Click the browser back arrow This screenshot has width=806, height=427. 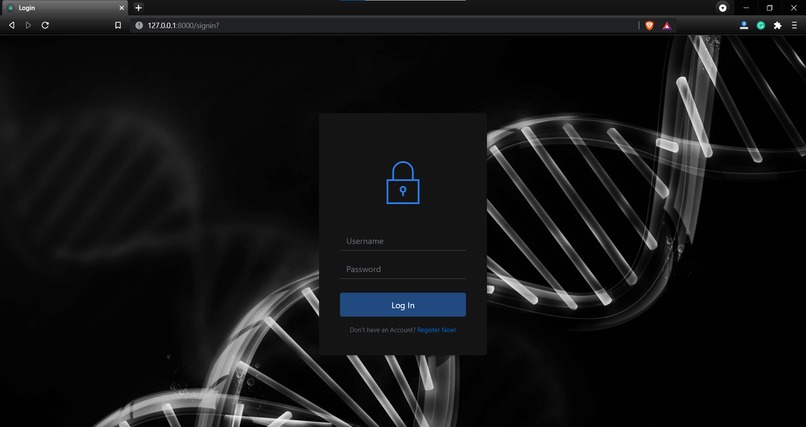point(11,25)
